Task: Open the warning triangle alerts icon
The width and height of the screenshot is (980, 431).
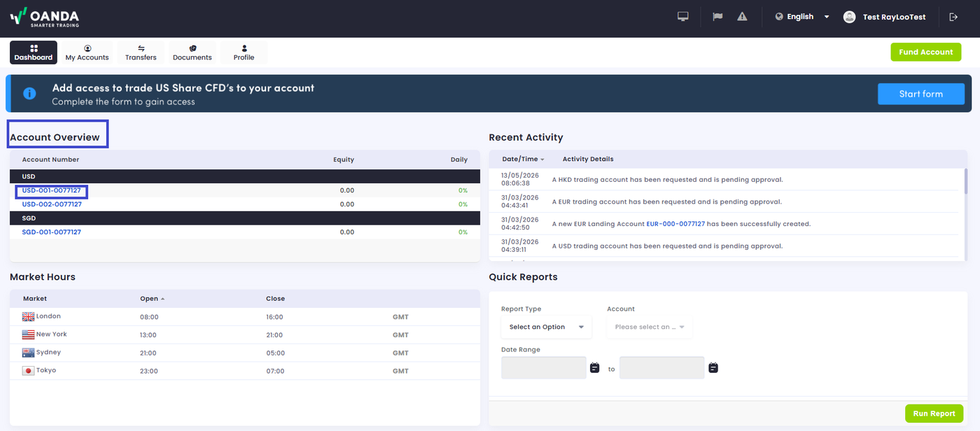Action: tap(742, 17)
